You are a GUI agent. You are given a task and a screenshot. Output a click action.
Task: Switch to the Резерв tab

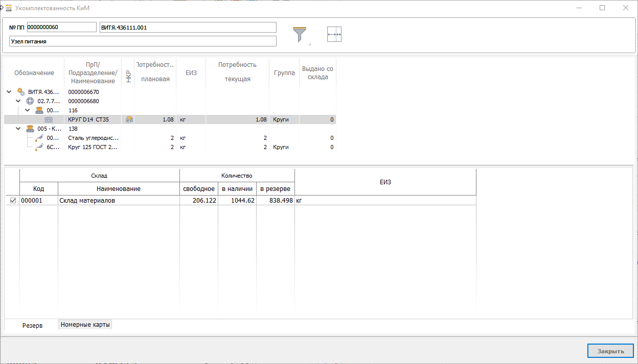pos(32,325)
